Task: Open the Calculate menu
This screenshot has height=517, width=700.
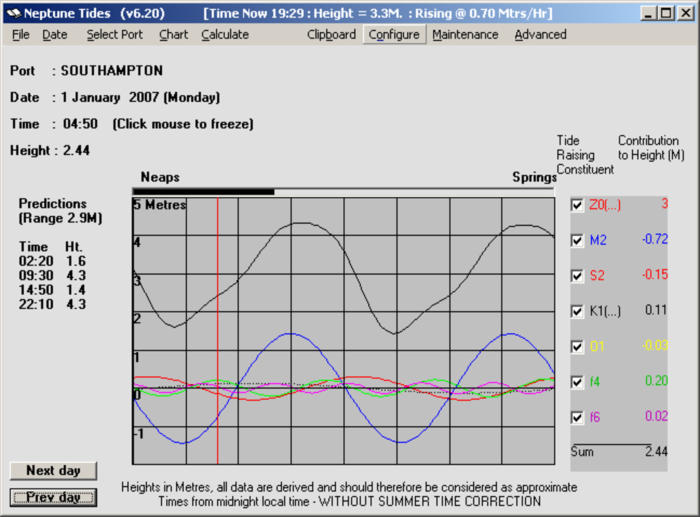Action: click(225, 34)
